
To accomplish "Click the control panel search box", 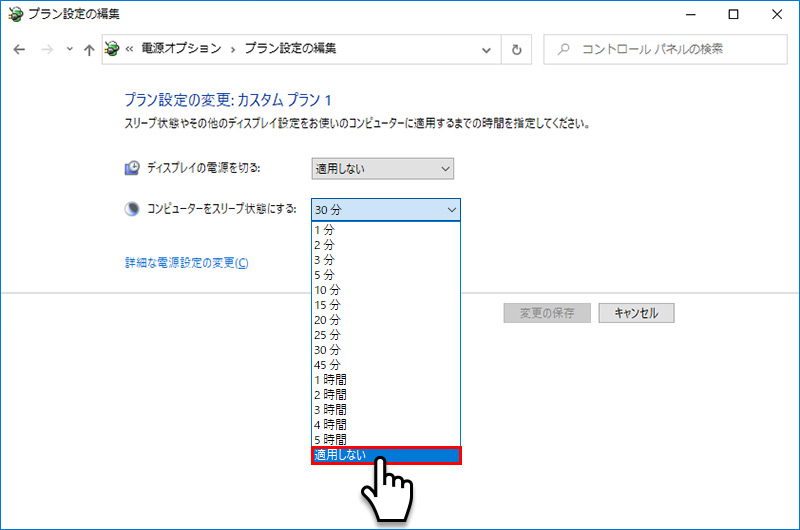I will [x=665, y=49].
